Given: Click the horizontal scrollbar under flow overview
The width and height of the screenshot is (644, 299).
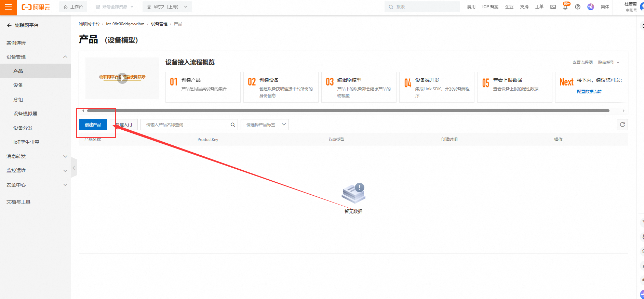Looking at the screenshot, I should tap(348, 111).
